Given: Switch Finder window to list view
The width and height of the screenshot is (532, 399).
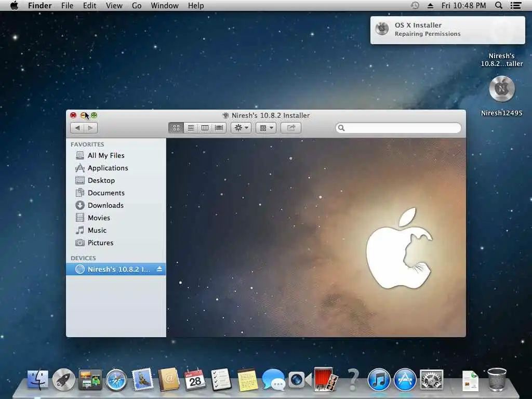Looking at the screenshot, I should click(x=191, y=128).
